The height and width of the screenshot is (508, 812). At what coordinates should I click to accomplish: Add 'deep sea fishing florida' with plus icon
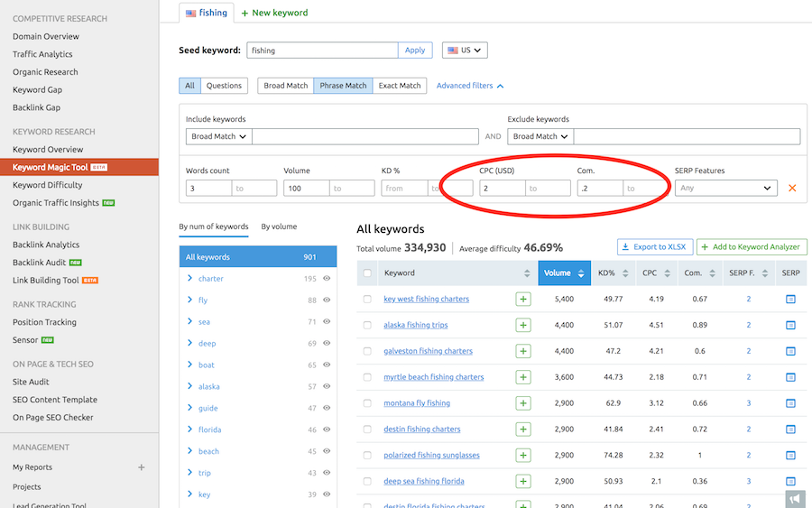[523, 481]
